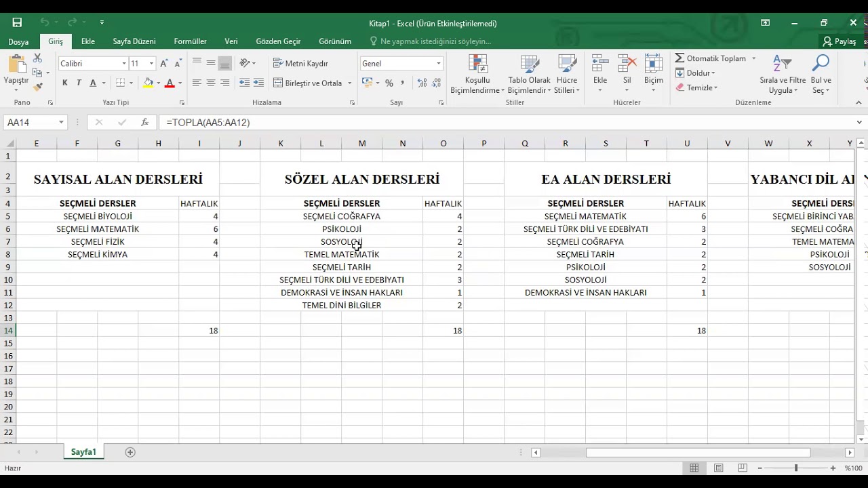
Task: Open Koşullu Biçimlendirme conditional formatting
Action: click(477, 74)
